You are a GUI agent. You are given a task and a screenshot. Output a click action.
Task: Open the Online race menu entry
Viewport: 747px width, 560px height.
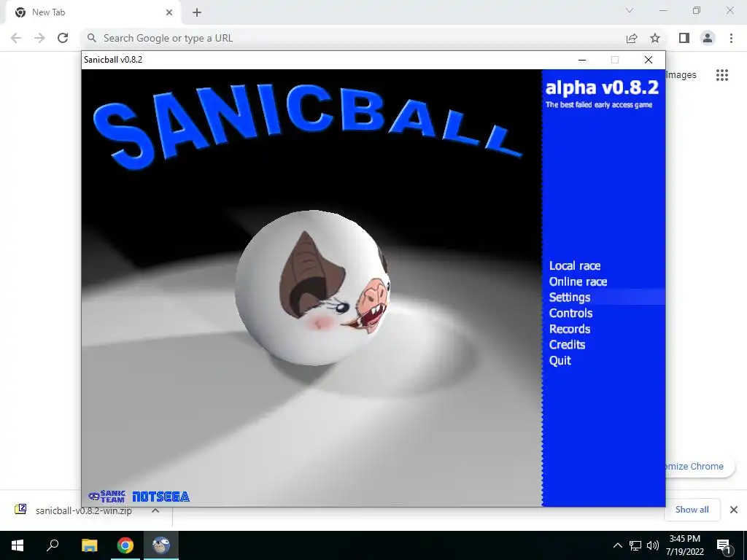[578, 281]
